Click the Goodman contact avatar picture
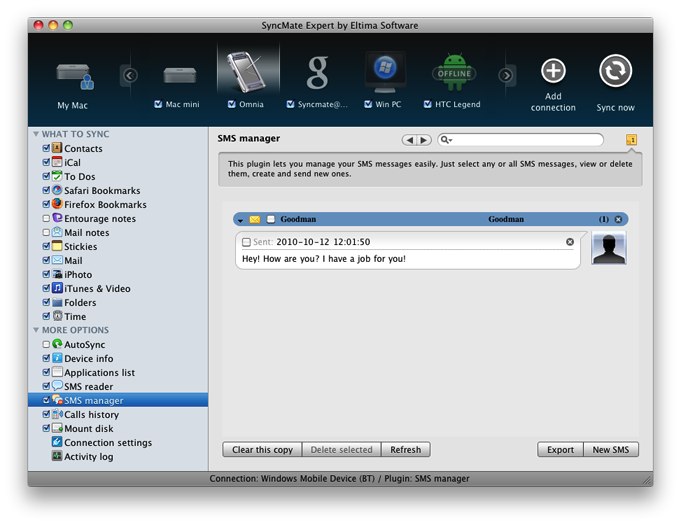Viewport: 681px width, 525px height. (608, 248)
